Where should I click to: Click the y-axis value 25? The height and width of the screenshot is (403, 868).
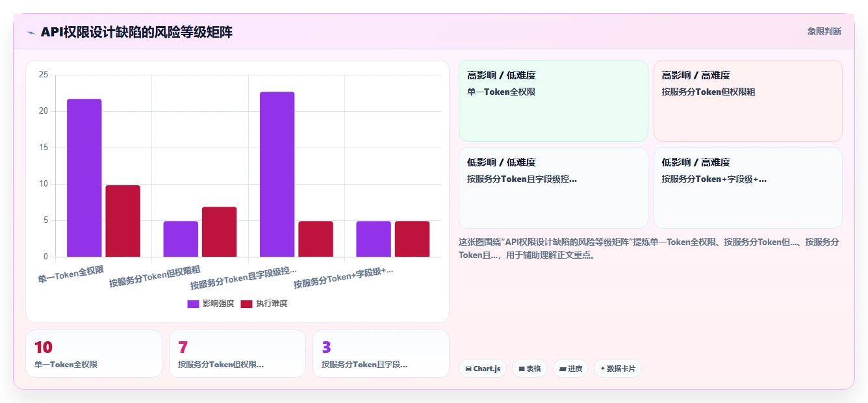[x=44, y=75]
